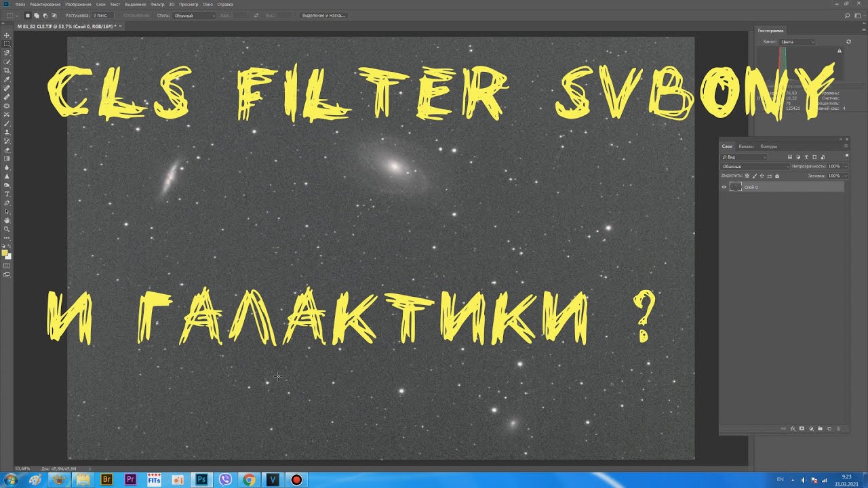Change the screen mode icon
The height and width of the screenshot is (488, 868).
(7, 274)
